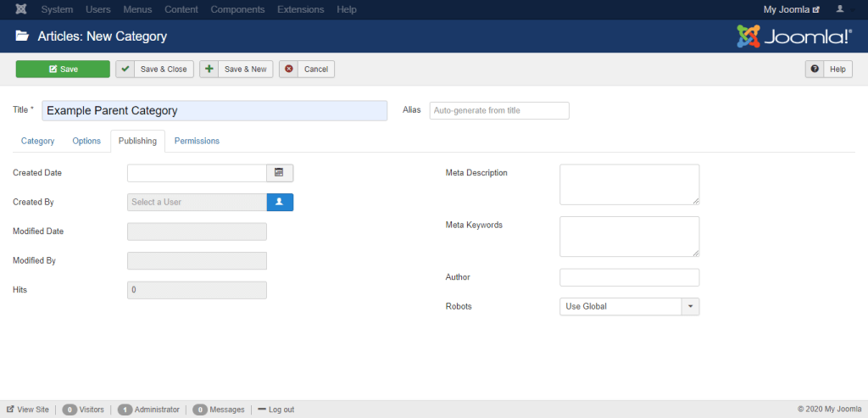
Task: Click the Messages count badge
Action: pyautogui.click(x=200, y=410)
